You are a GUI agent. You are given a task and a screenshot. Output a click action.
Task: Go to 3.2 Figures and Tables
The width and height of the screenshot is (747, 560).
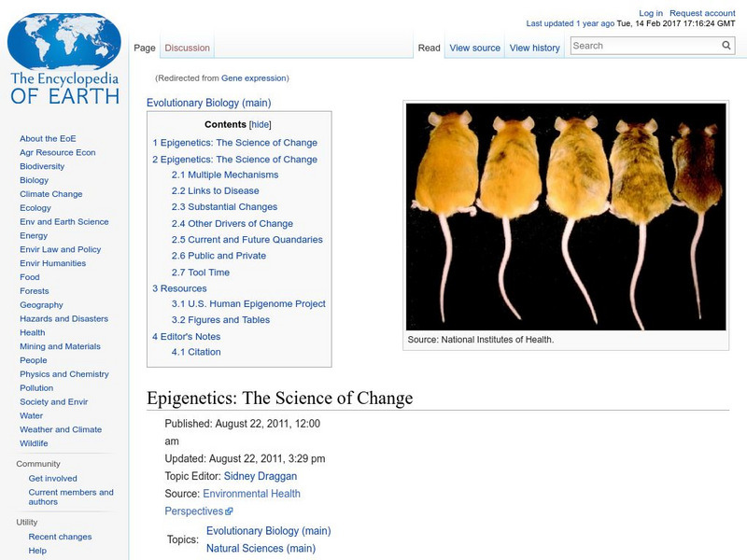[x=220, y=320]
